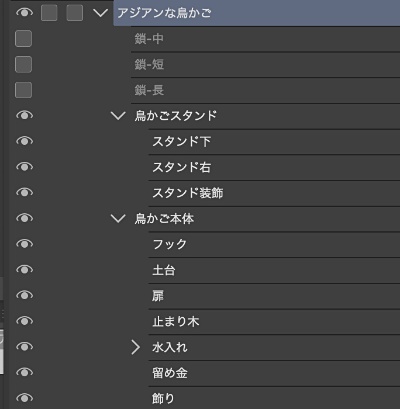Viewport: 400px width, 409px height.
Task: Select the 扉 item
Action: coord(274,296)
